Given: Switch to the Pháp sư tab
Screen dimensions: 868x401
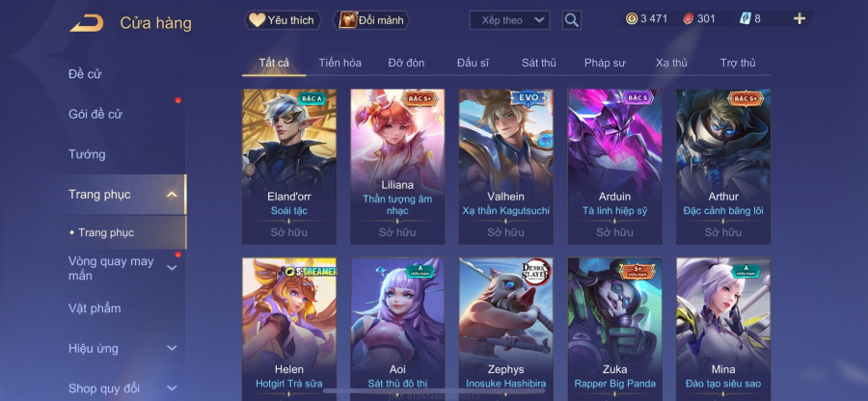Looking at the screenshot, I should 605,63.
